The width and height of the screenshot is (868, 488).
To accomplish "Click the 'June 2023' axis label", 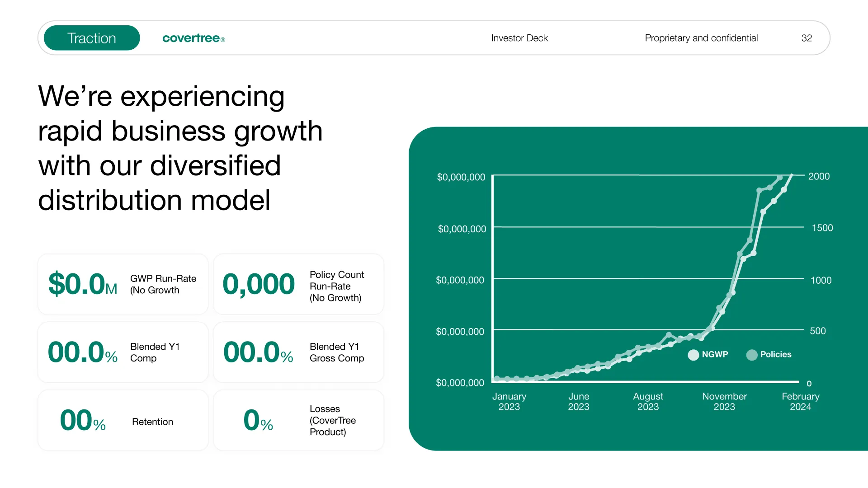I will tap(579, 401).
